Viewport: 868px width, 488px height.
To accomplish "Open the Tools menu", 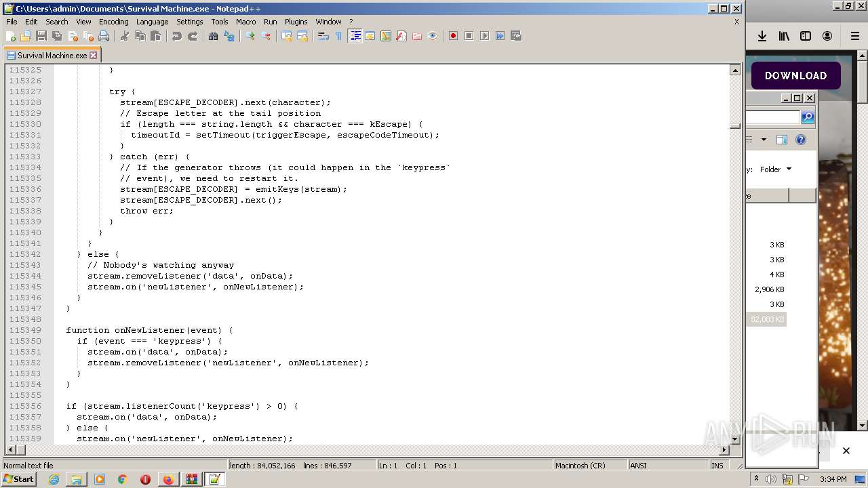I will (x=220, y=22).
